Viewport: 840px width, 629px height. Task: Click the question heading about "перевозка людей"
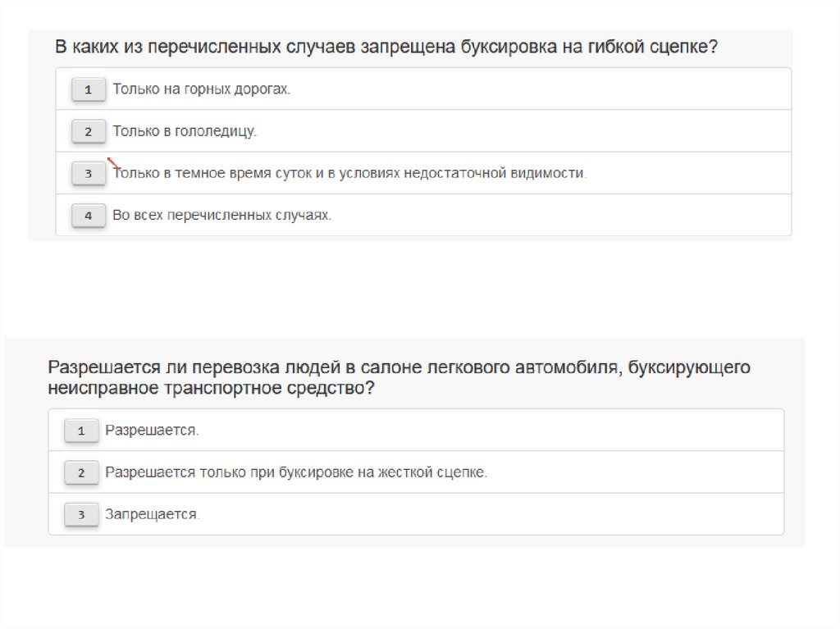(x=399, y=367)
